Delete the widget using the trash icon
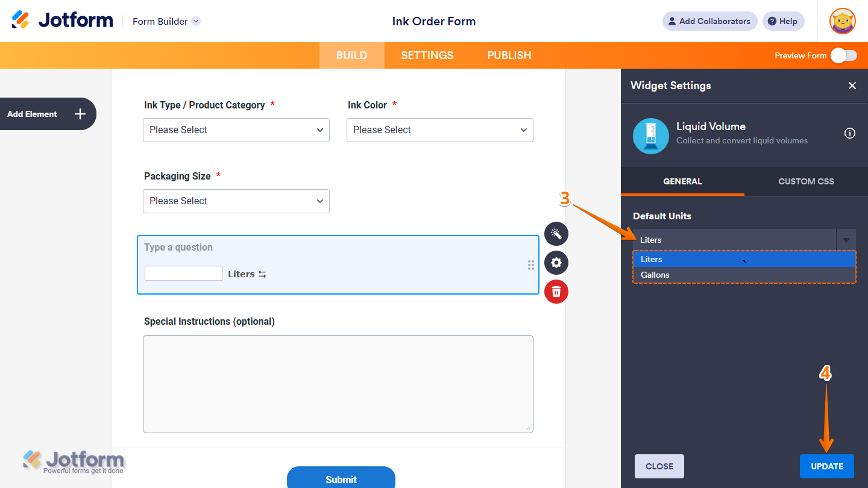 click(x=556, y=292)
